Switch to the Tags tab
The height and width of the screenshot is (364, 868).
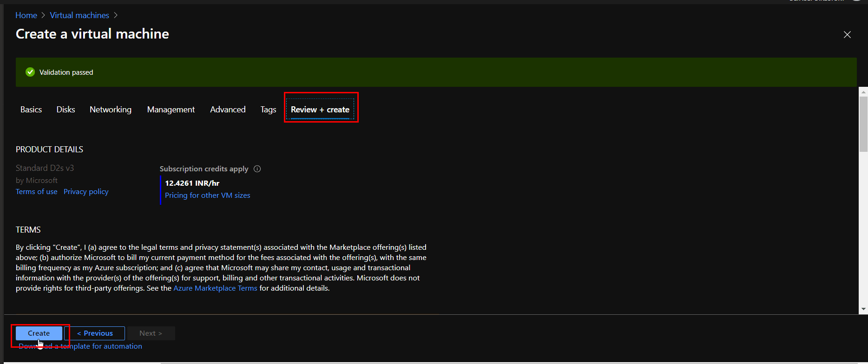click(268, 110)
